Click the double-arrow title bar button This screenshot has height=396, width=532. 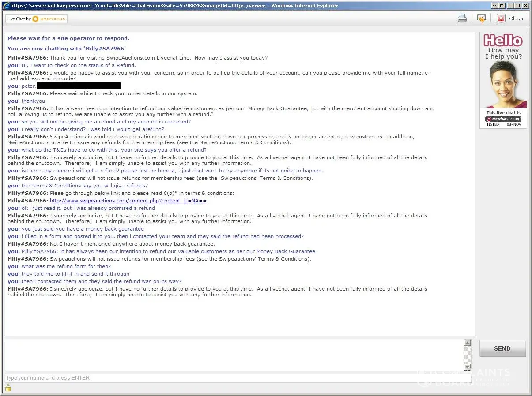pyautogui.click(x=494, y=6)
